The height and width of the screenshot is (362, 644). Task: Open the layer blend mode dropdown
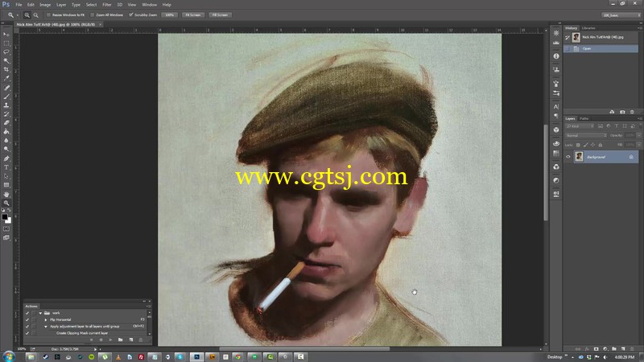[586, 135]
